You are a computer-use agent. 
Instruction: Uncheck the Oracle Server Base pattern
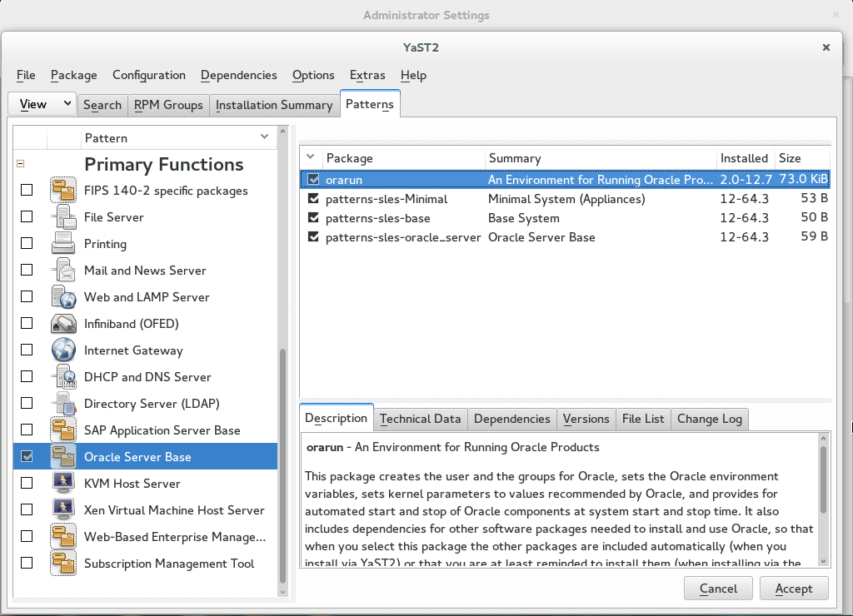(x=26, y=456)
